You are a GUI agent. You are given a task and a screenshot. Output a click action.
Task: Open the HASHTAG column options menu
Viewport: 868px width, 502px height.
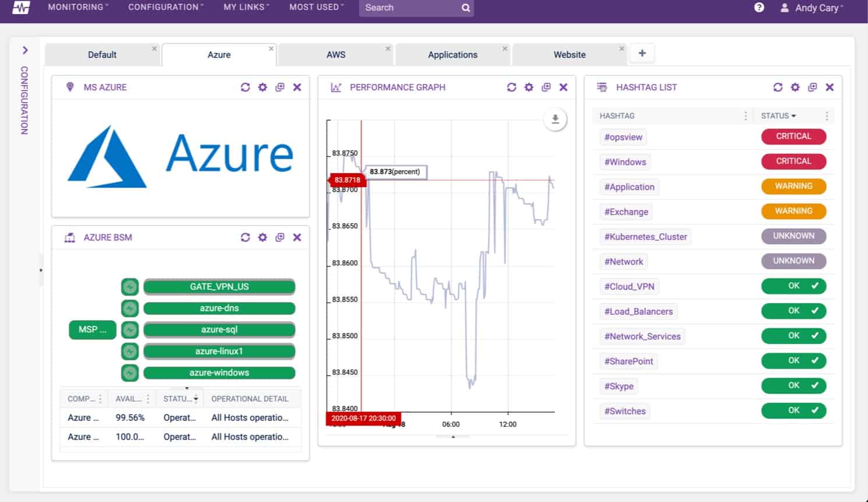(x=746, y=115)
